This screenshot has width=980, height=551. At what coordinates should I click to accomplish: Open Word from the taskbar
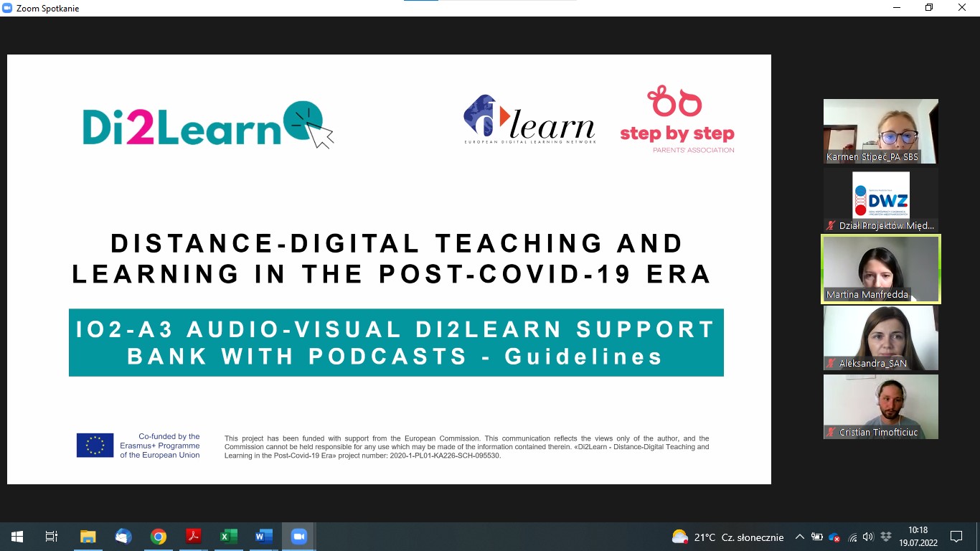263,536
